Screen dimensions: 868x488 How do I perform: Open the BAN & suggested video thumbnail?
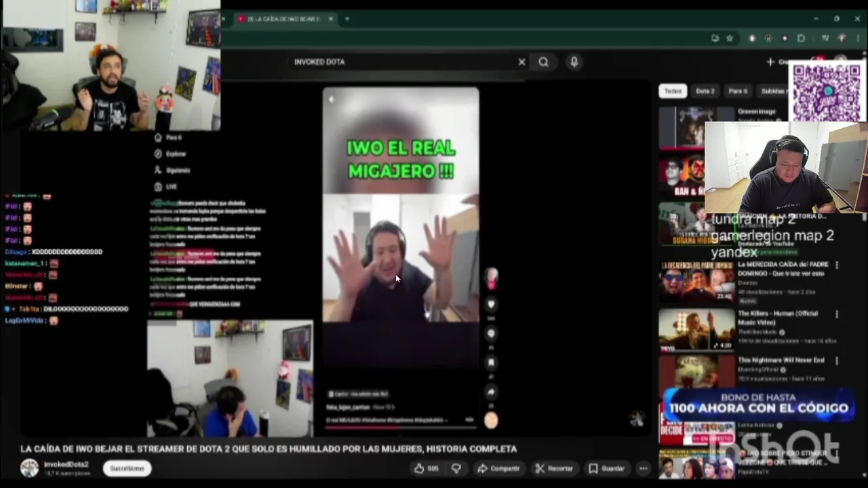click(x=682, y=176)
